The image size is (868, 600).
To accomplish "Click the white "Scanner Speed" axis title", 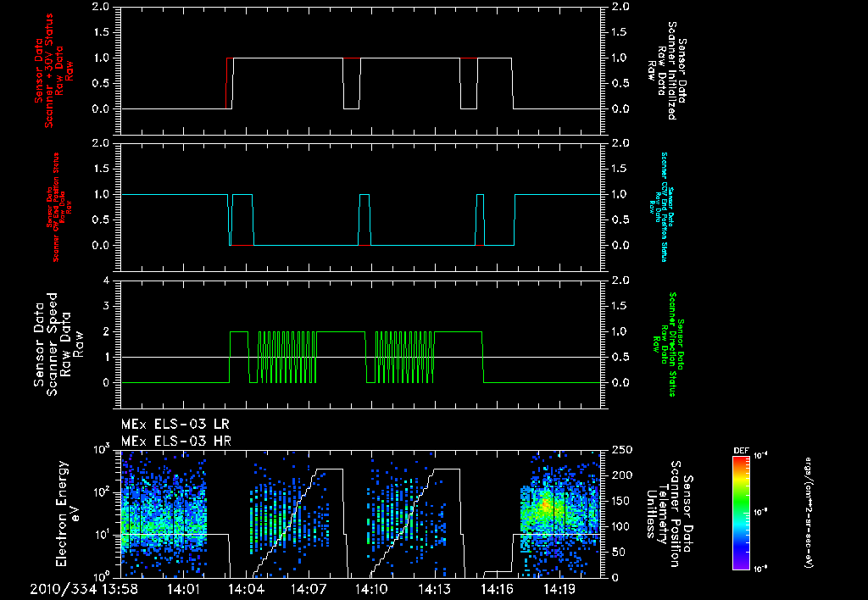I will [x=58, y=344].
